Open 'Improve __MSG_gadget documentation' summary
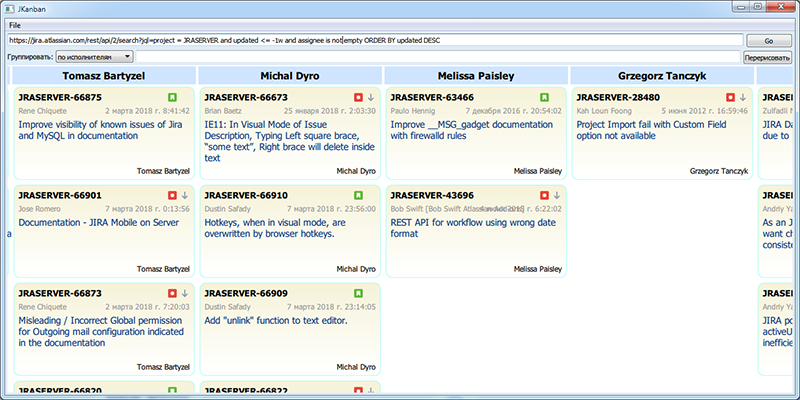This screenshot has height=400, width=800. 472,130
